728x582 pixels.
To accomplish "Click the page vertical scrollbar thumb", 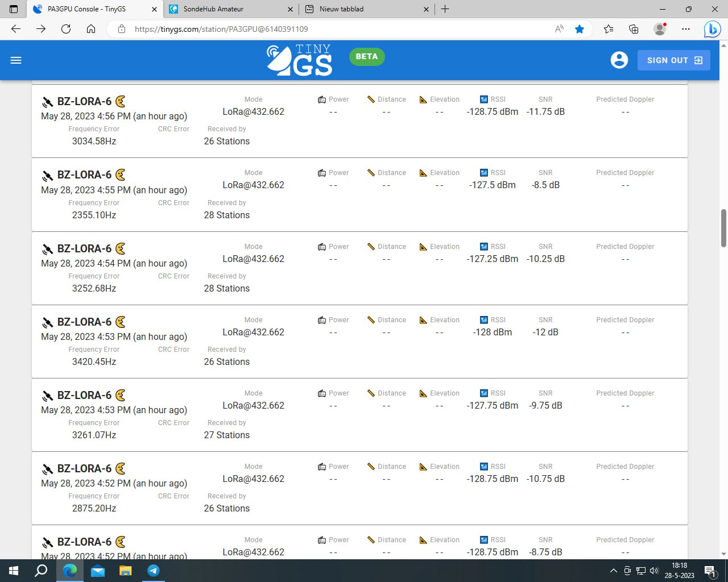I will coord(723,228).
